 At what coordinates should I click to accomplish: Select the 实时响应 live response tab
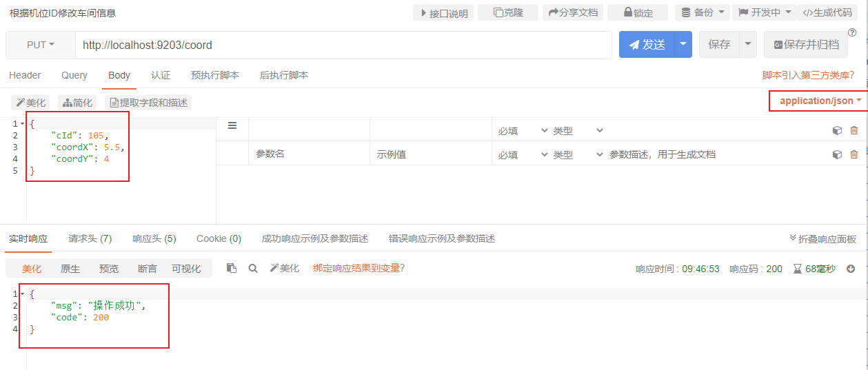coord(28,238)
